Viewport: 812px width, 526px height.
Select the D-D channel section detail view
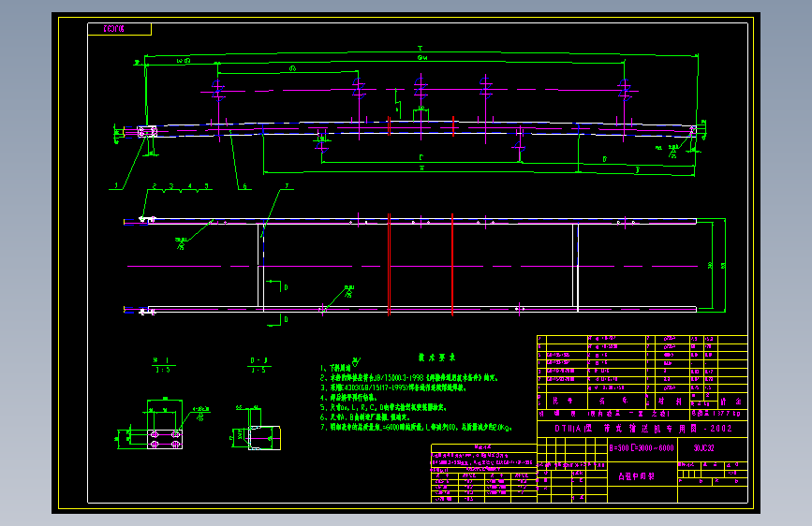pos(257,429)
